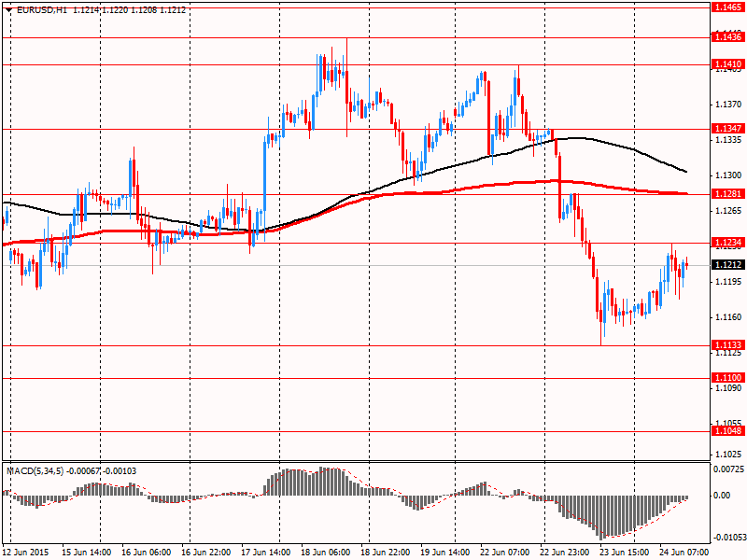
Task: Click the 22 Jun 23:00 time label
Action: pos(564,553)
